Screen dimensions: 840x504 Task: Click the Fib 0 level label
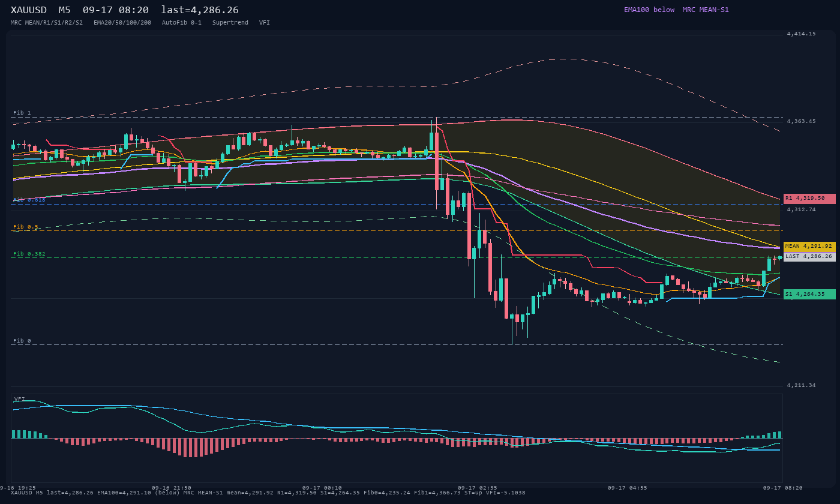(22, 341)
